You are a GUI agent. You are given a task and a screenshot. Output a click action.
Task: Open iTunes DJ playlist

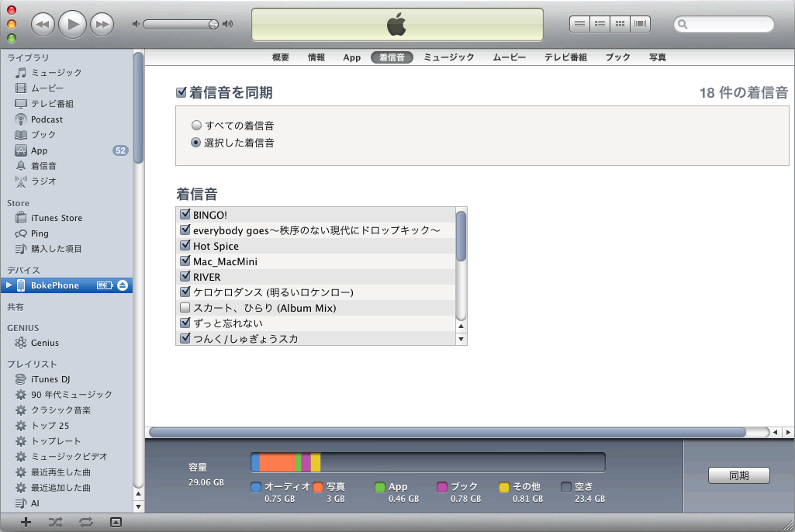pos(50,379)
